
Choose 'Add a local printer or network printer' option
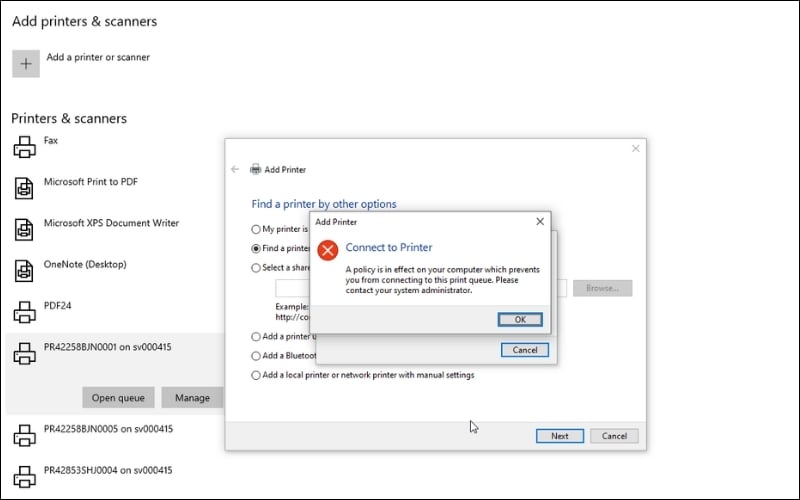tap(256, 375)
